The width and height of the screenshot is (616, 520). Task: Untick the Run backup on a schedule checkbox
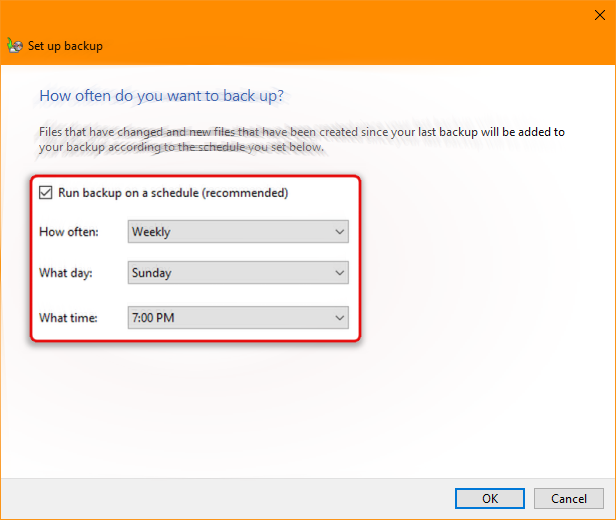click(45, 193)
